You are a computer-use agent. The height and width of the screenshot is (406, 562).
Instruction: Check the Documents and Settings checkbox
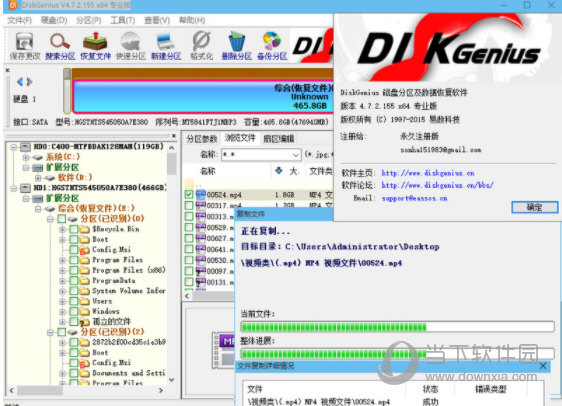click(74, 373)
